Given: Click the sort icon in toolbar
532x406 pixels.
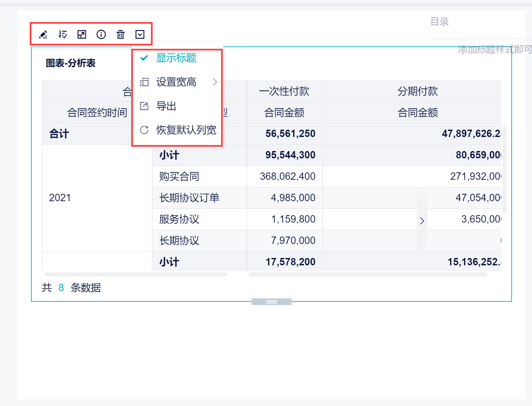Looking at the screenshot, I should [62, 34].
